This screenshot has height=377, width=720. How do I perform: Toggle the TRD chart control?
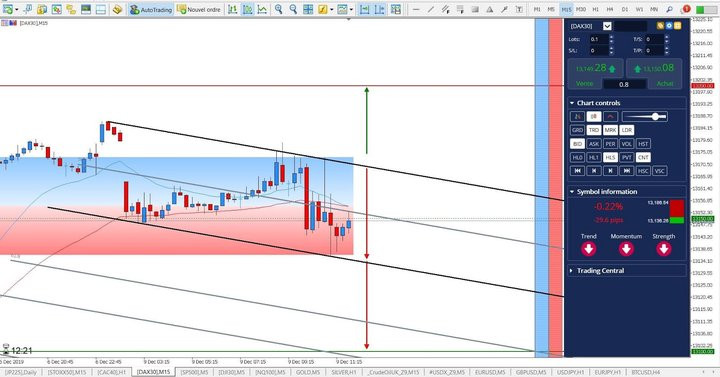[594, 130]
